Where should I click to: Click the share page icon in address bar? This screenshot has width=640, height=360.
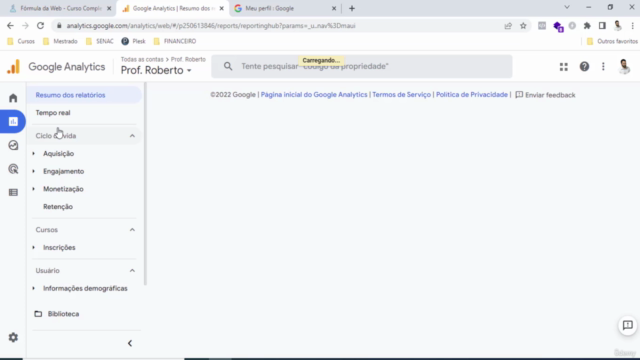coord(508,26)
